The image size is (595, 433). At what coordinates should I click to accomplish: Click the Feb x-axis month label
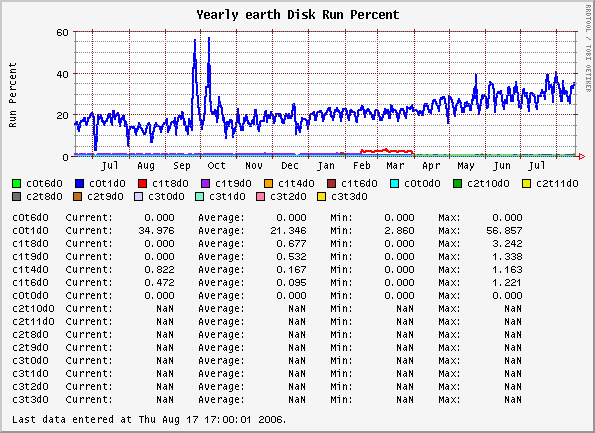point(362,166)
